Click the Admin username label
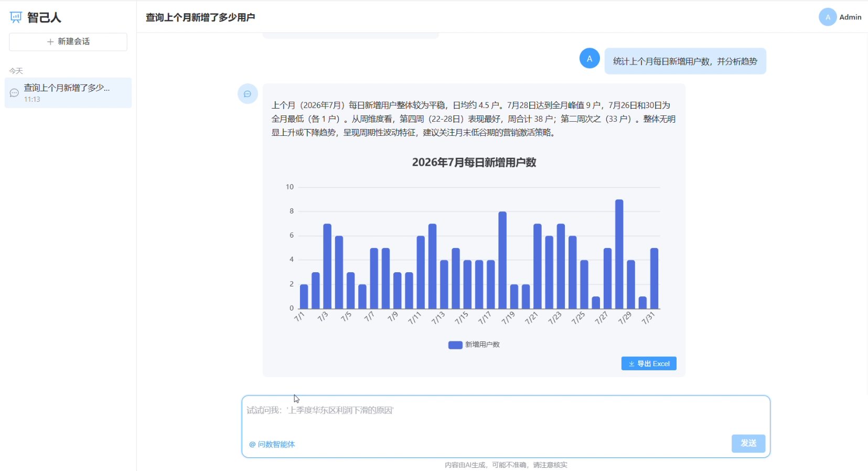868x471 pixels. coord(850,17)
